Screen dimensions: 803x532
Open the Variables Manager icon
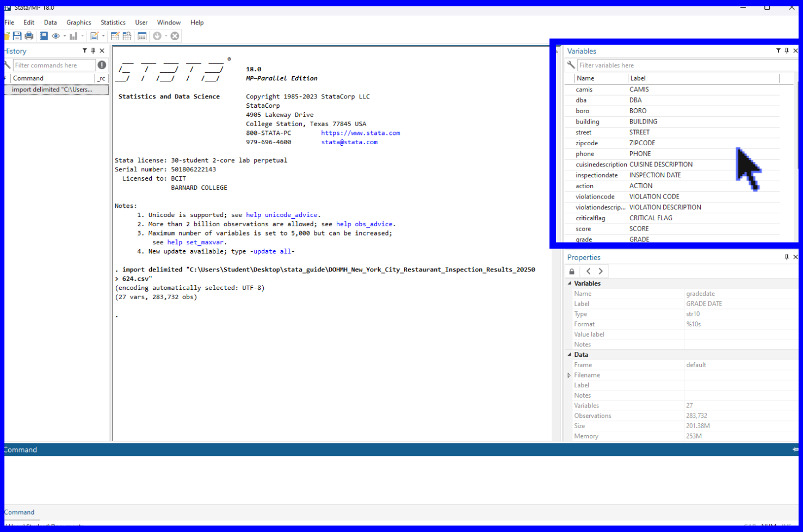click(142, 36)
